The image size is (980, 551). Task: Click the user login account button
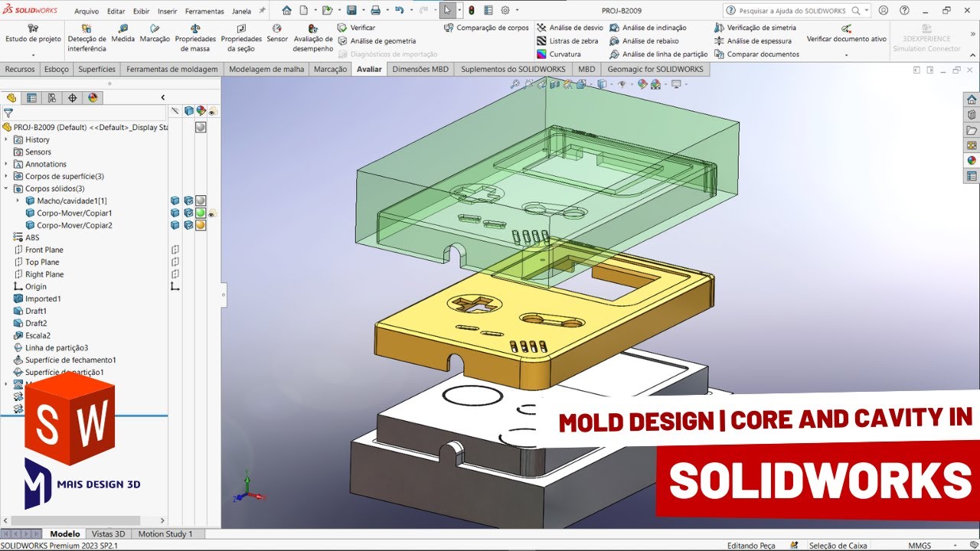[x=884, y=11]
